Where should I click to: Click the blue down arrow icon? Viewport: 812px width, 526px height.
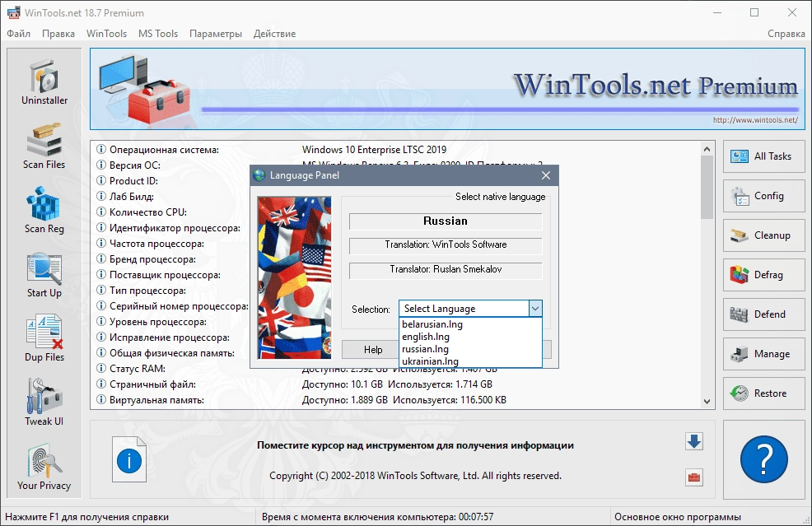click(694, 441)
